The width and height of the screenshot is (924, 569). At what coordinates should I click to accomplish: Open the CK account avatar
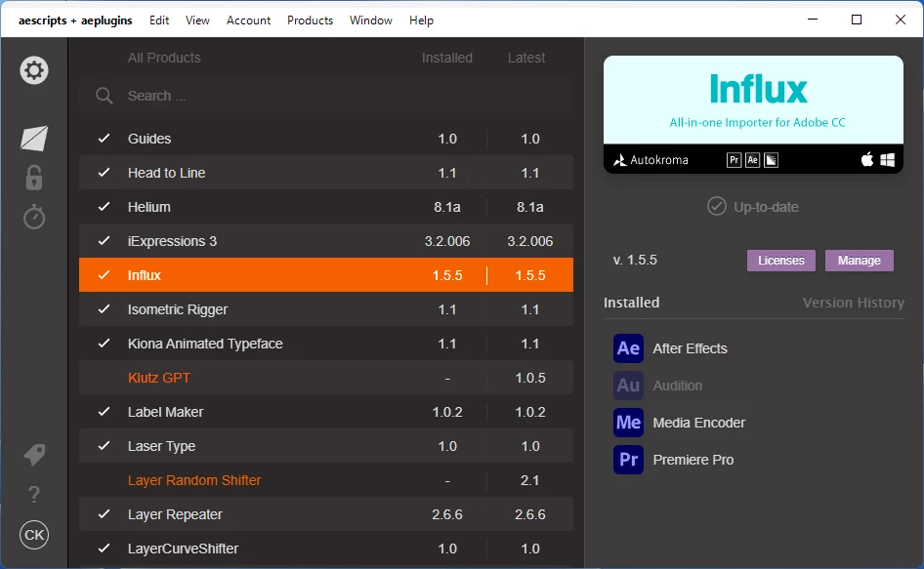tap(34, 535)
